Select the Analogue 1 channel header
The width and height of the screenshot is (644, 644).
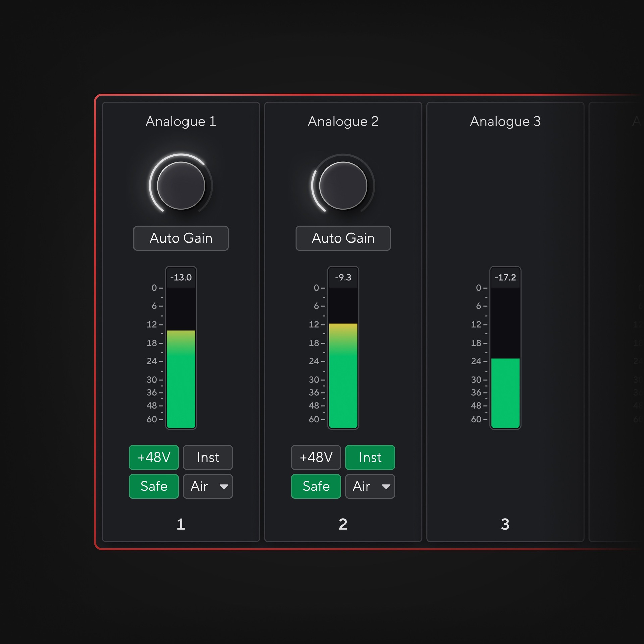point(180,122)
